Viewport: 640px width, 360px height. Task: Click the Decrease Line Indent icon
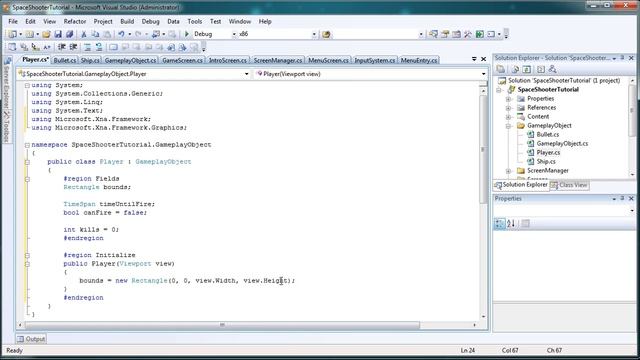(62, 47)
